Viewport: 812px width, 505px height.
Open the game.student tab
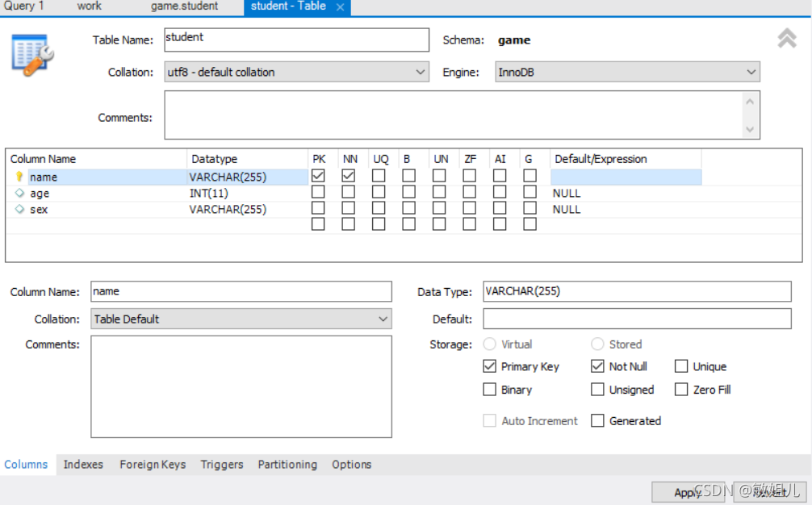pyautogui.click(x=184, y=6)
